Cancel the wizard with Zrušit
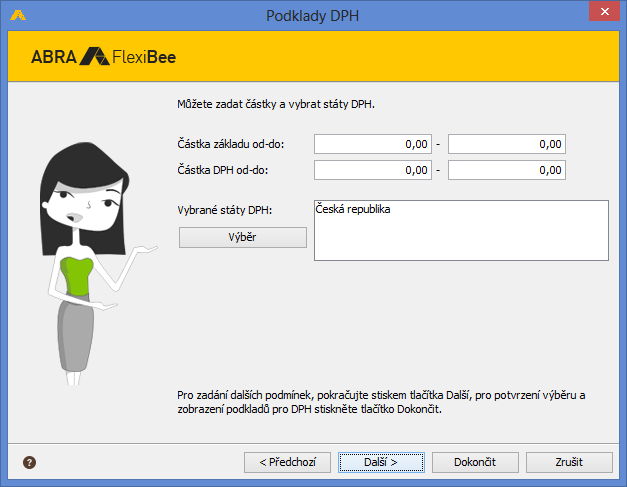The height and width of the screenshot is (487, 627). click(x=569, y=462)
